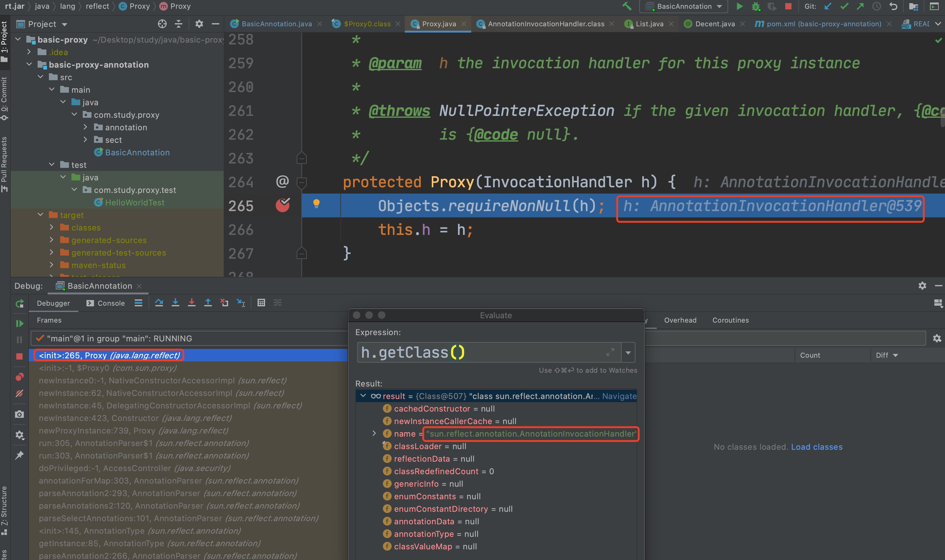Open HelloWorldTest in the project tree

click(134, 202)
